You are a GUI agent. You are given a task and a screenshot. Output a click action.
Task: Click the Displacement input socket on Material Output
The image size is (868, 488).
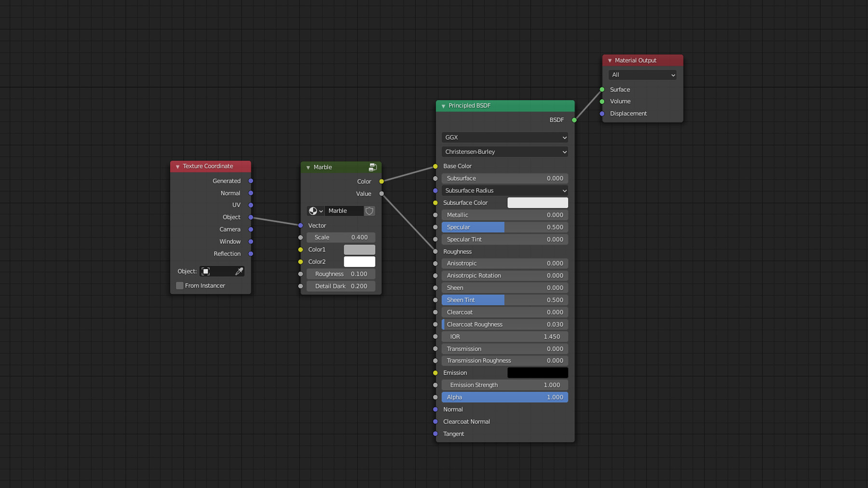[x=601, y=114]
